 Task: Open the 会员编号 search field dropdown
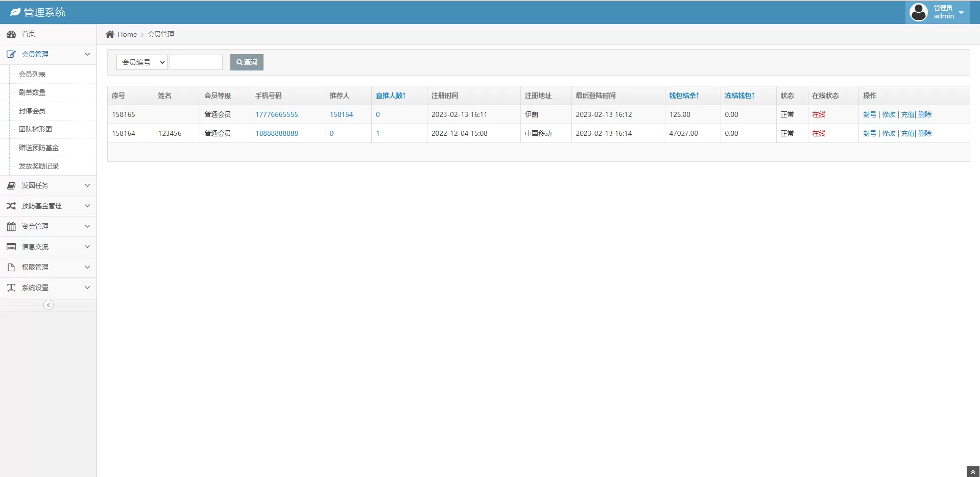(142, 62)
